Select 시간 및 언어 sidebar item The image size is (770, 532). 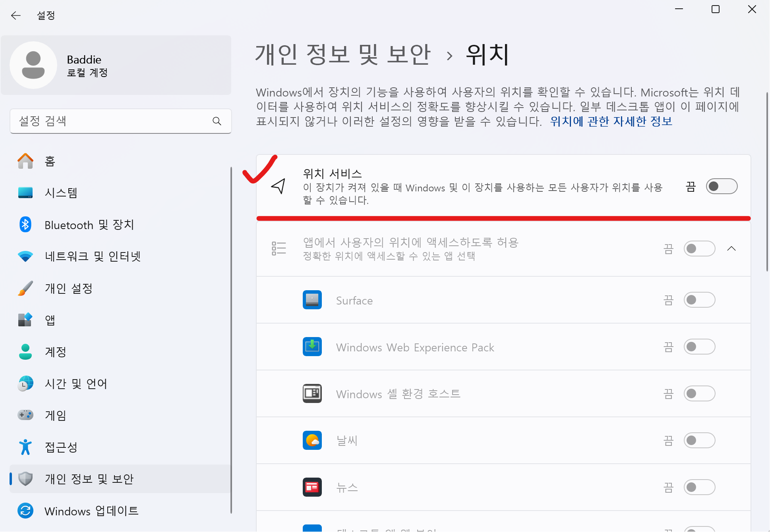click(75, 384)
